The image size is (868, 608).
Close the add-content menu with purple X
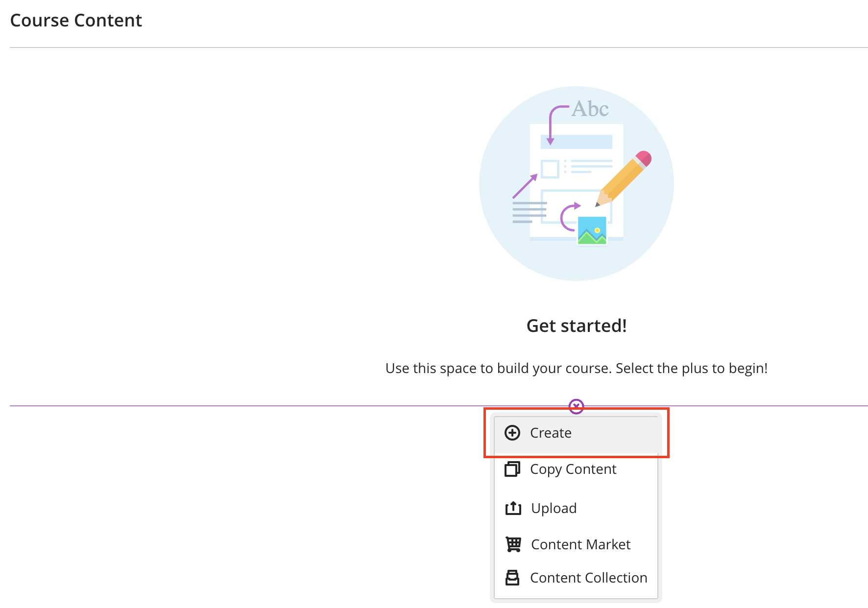pyautogui.click(x=576, y=406)
